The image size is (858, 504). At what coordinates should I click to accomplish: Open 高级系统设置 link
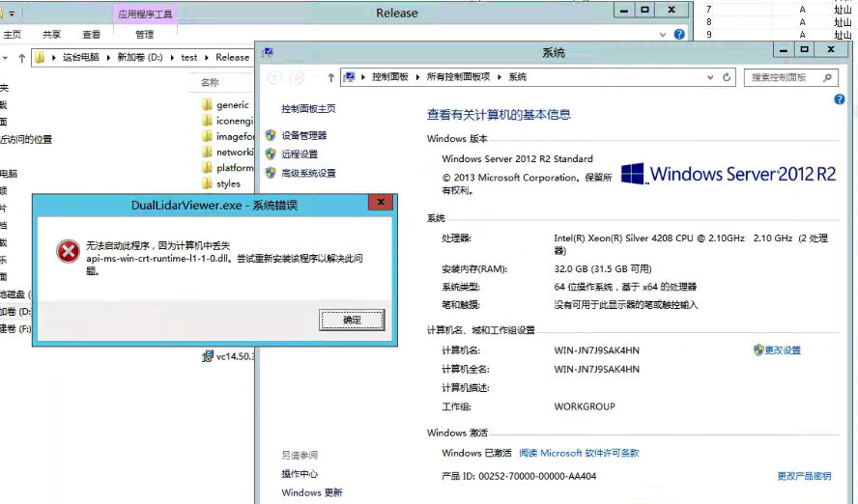(x=308, y=174)
